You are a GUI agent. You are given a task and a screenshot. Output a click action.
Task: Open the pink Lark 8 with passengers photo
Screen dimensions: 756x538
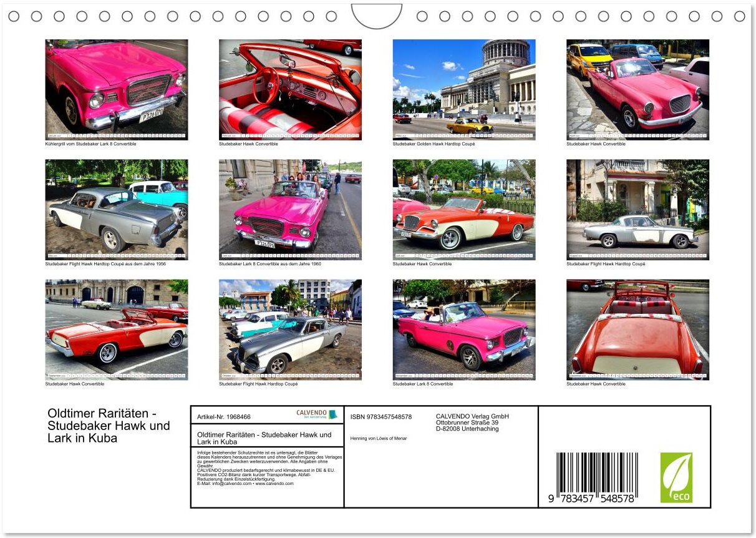pyautogui.click(x=290, y=209)
